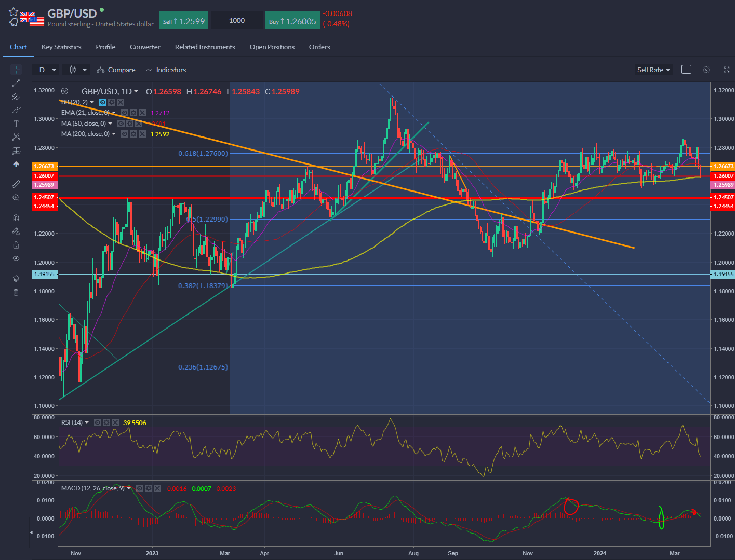Select the Chart tab
735x560 pixels.
[18, 47]
